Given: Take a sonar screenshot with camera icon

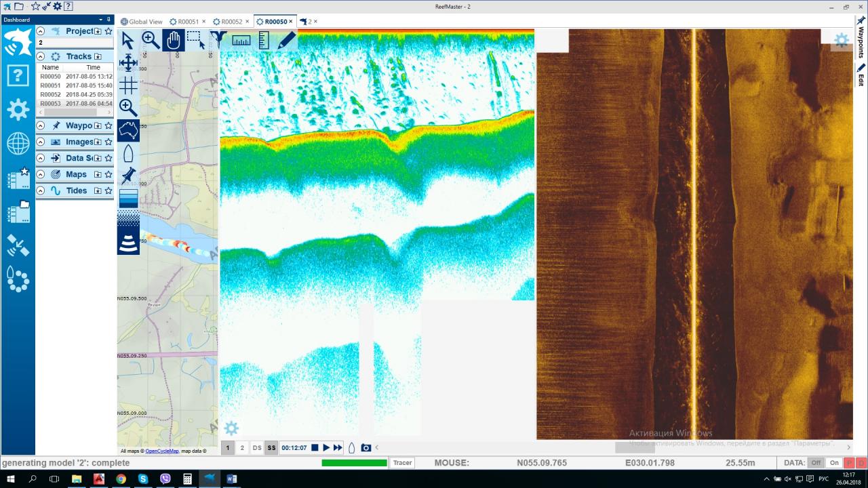Looking at the screenshot, I should (x=366, y=448).
